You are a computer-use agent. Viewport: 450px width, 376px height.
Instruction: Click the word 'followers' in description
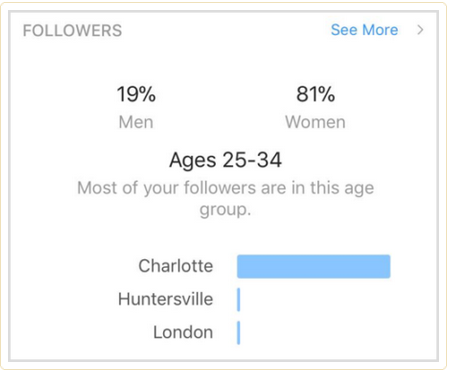[220, 188]
